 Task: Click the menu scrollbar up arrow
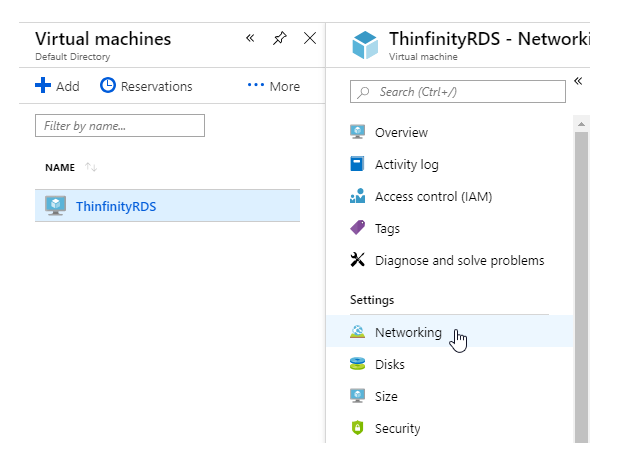pos(581,124)
